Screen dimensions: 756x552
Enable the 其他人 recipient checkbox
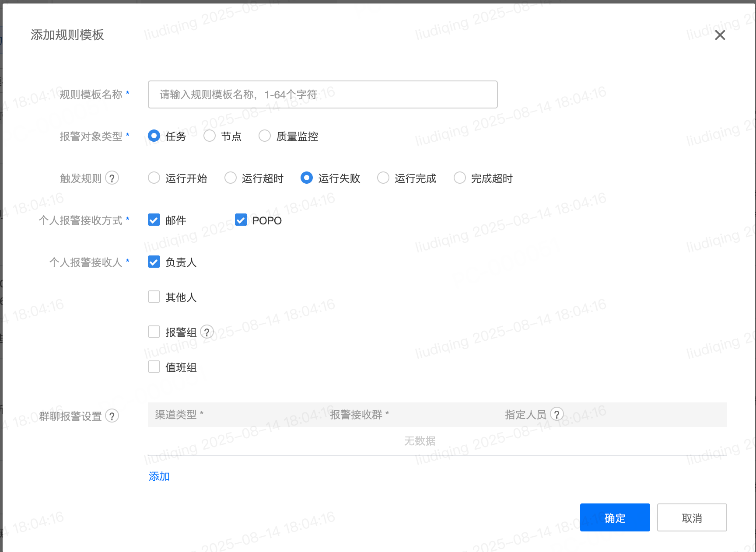tap(154, 297)
